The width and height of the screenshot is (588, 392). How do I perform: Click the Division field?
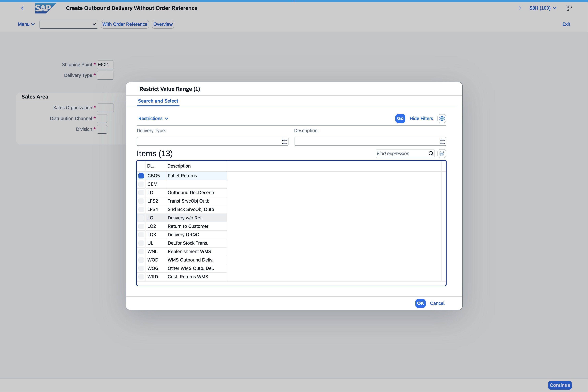102,129
